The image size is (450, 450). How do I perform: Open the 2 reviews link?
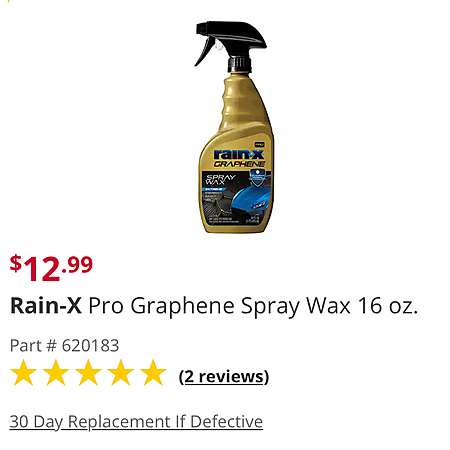224,377
